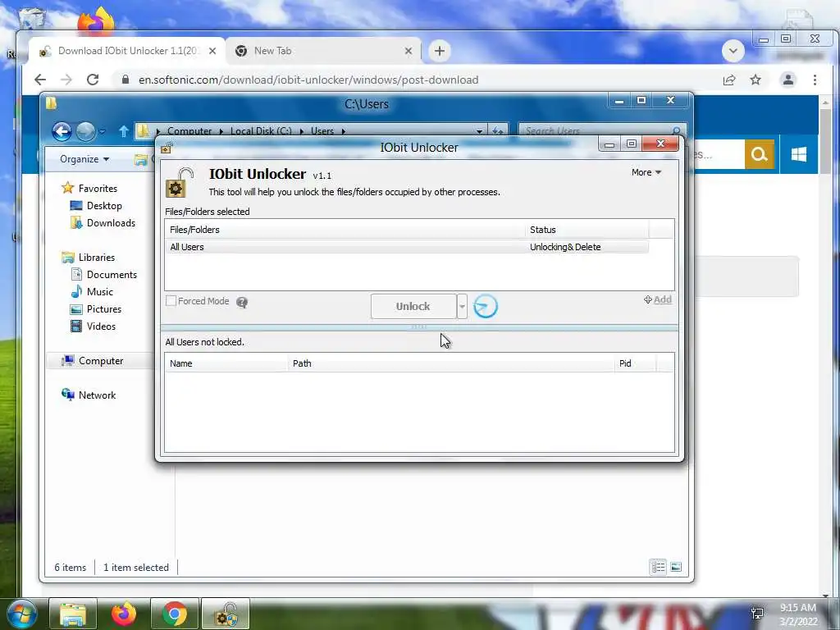Switch to Download IObit Unlocker tab
The height and width of the screenshot is (630, 840).
(x=126, y=51)
